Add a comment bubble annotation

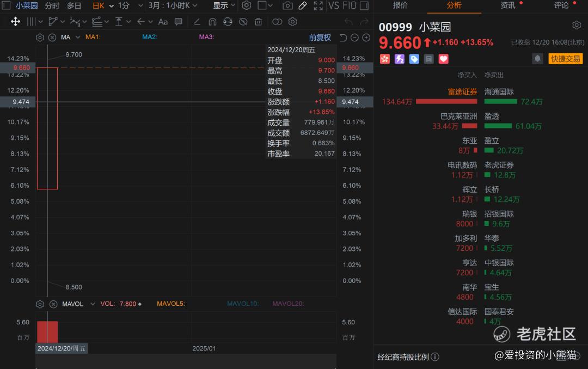[x=179, y=22]
